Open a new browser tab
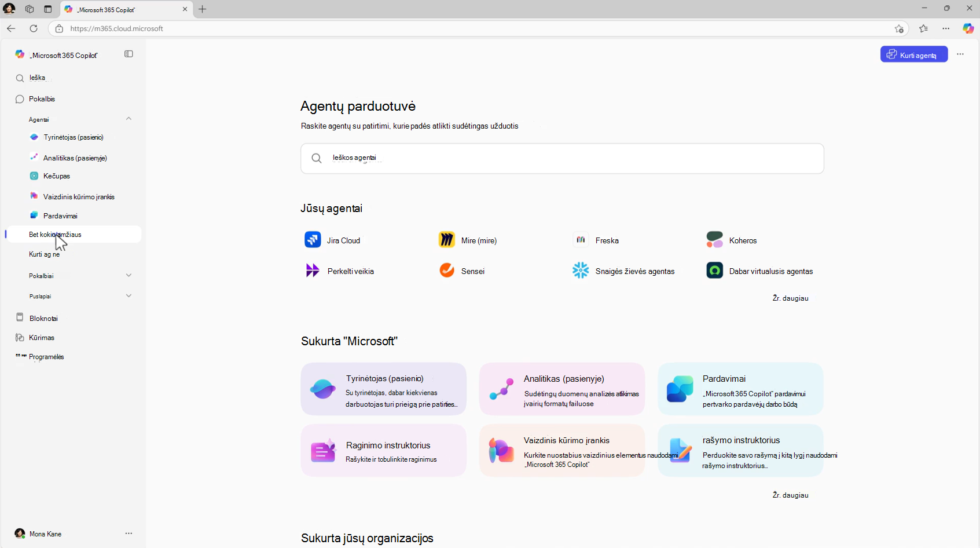 coord(202,9)
